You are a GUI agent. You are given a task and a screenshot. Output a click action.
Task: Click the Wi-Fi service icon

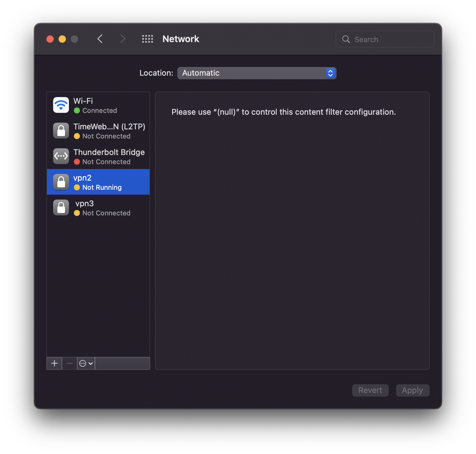point(61,105)
